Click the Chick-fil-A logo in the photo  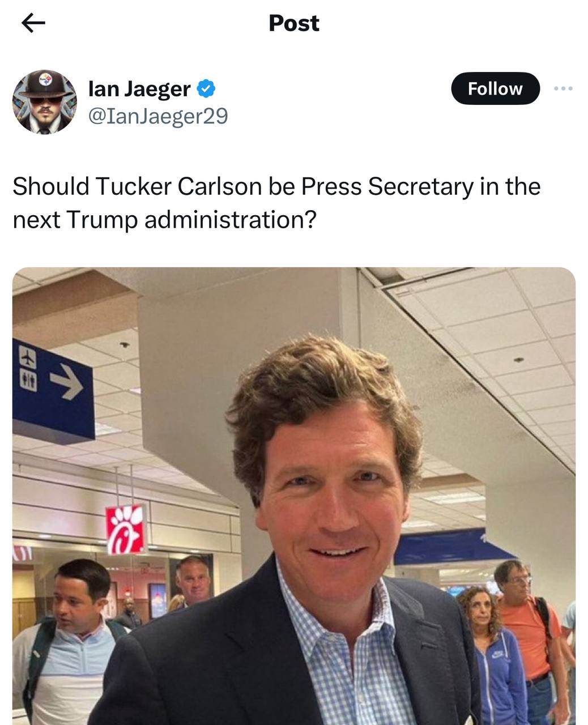(x=125, y=528)
